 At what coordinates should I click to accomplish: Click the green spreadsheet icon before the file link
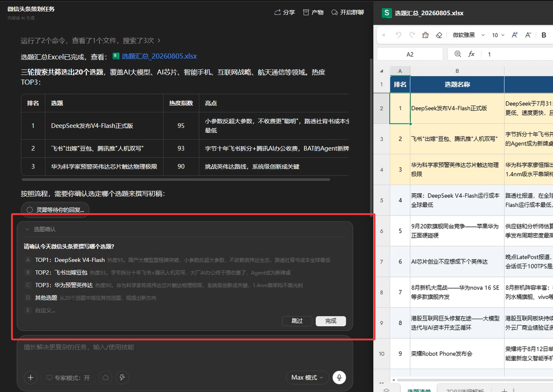tap(116, 56)
